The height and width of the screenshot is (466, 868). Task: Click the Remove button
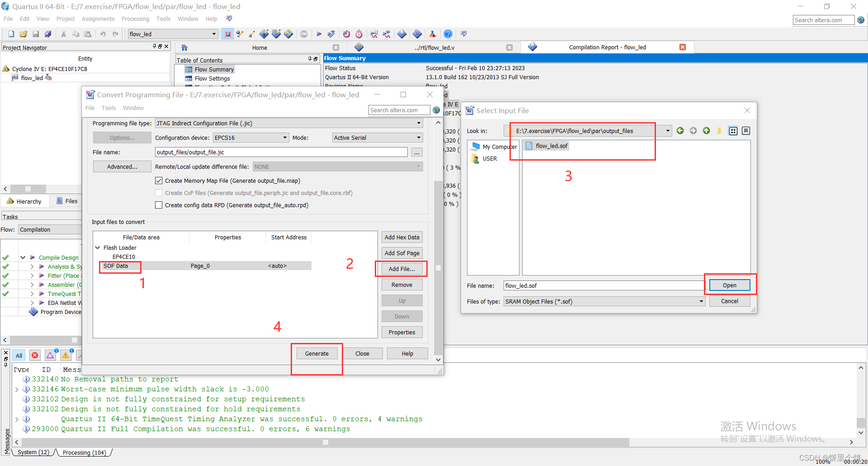click(402, 285)
